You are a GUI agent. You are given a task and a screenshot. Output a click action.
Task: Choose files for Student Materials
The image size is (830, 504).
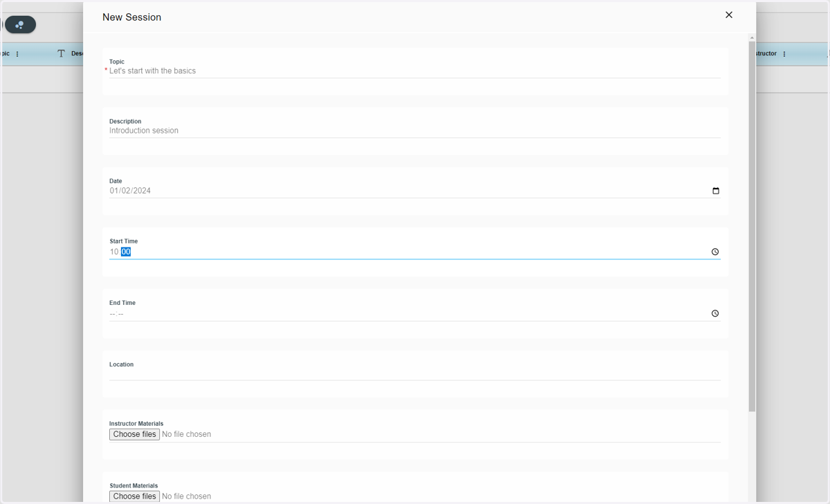click(134, 496)
